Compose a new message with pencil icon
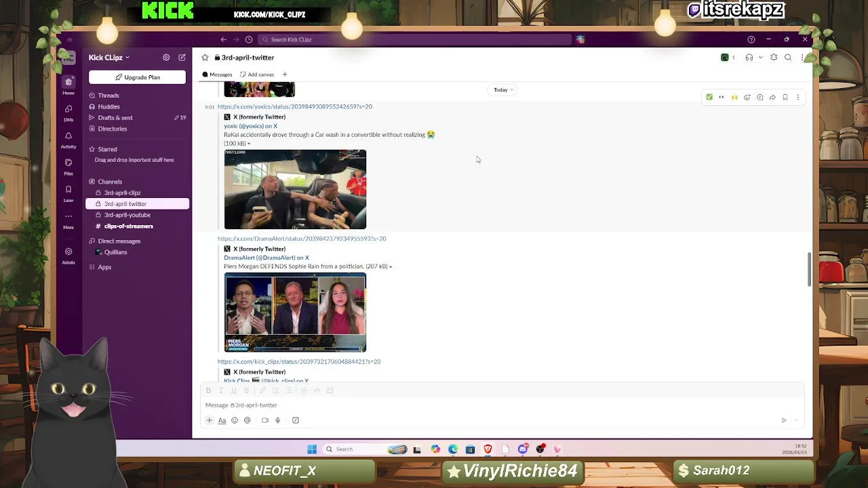This screenshot has height=488, width=868. [182, 58]
